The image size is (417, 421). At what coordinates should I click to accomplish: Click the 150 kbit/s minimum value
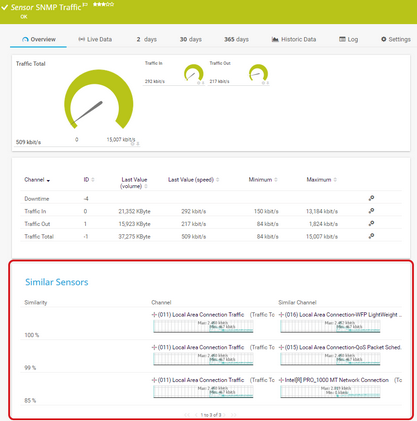pos(266,211)
